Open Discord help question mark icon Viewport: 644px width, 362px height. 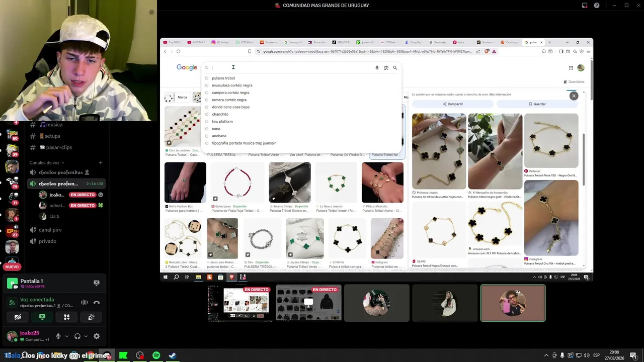(597, 6)
